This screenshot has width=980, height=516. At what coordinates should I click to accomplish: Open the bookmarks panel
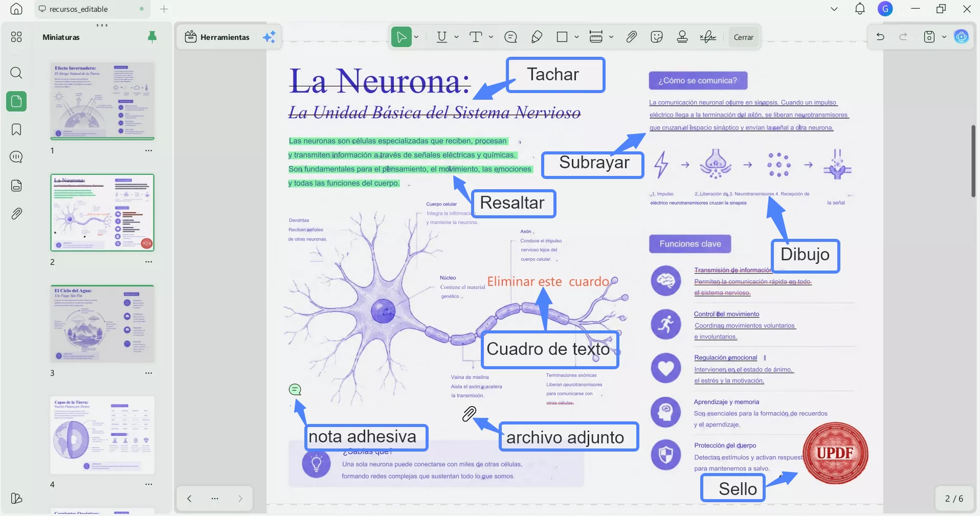click(x=16, y=129)
